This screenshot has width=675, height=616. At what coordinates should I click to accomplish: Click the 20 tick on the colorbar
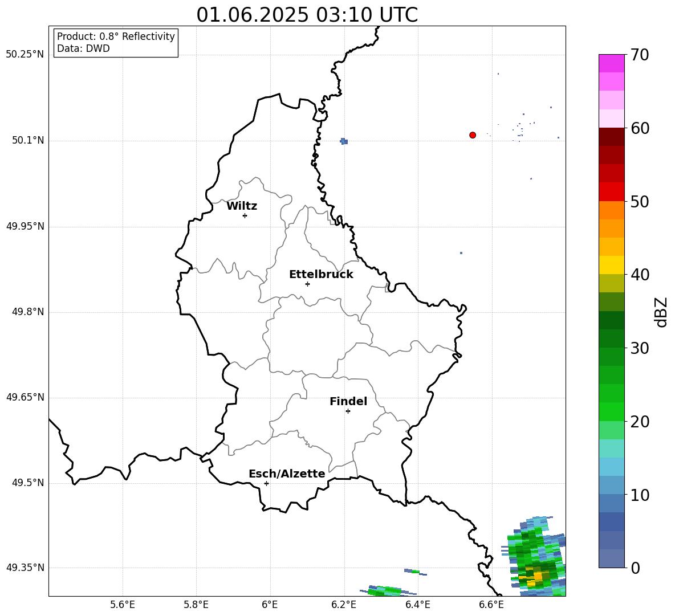tap(640, 422)
